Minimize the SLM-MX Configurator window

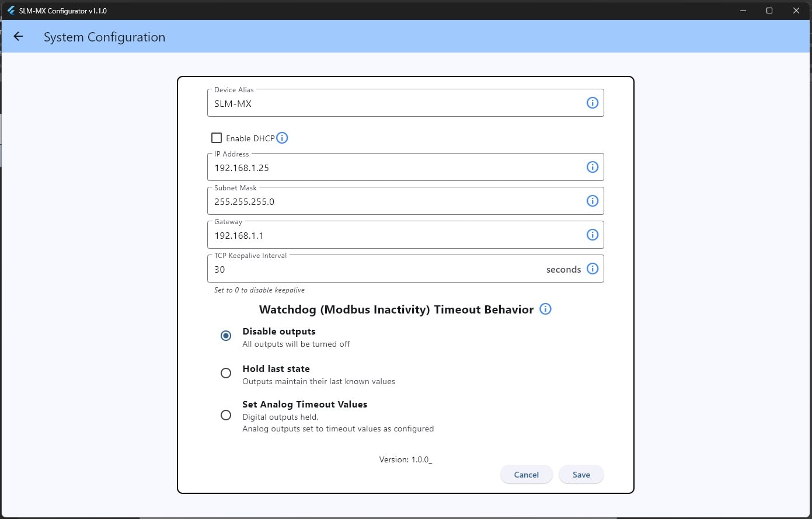point(743,11)
